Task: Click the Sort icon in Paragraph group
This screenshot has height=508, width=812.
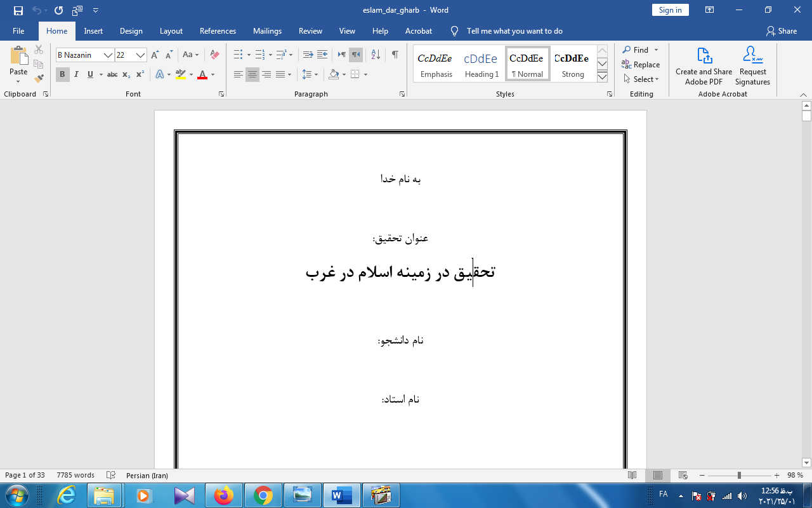Action: 375,55
